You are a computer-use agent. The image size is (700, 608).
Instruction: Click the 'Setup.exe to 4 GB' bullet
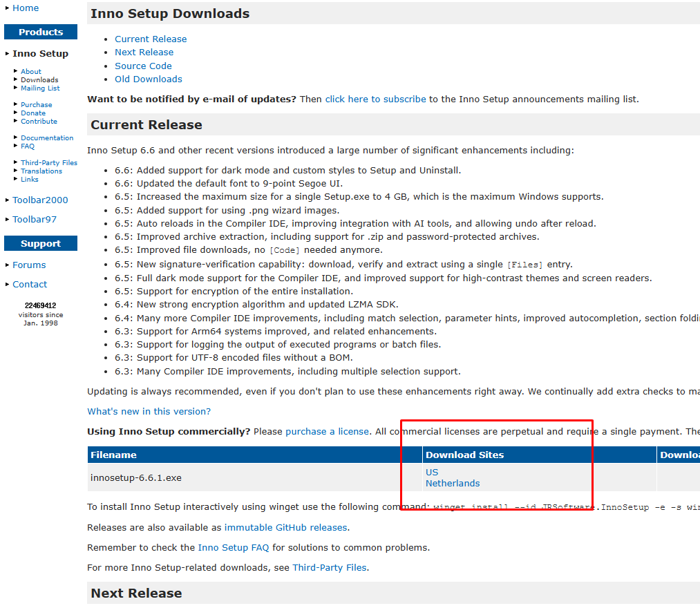click(359, 197)
